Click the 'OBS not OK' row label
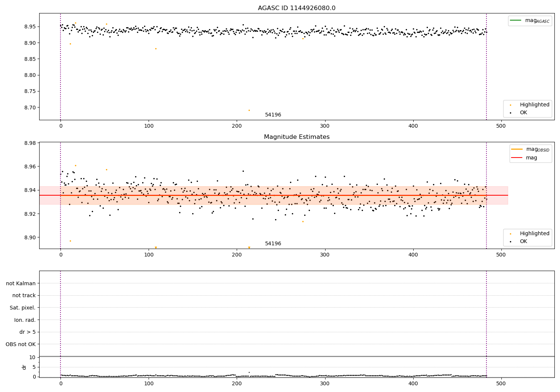Viewport: 560px width, 392px height. (x=21, y=345)
